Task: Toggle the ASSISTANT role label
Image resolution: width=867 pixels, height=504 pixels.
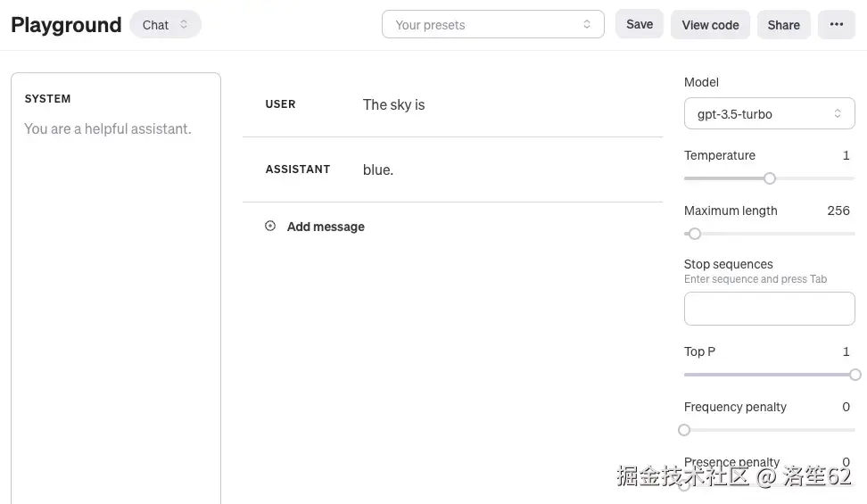Action: point(298,169)
